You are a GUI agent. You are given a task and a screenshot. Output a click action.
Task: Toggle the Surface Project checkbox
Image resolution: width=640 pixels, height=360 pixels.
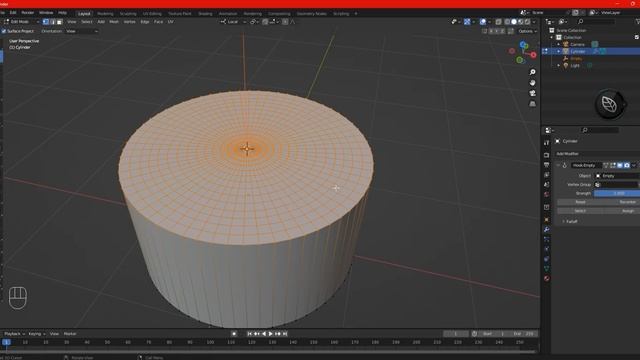[x=4, y=31]
